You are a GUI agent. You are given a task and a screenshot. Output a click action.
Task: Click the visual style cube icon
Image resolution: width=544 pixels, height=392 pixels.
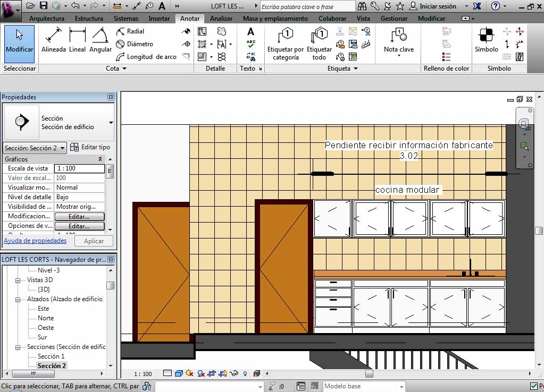179,374
